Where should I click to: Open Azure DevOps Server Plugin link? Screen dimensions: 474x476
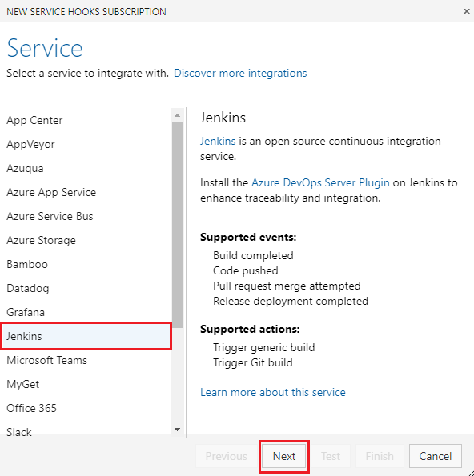(x=320, y=182)
